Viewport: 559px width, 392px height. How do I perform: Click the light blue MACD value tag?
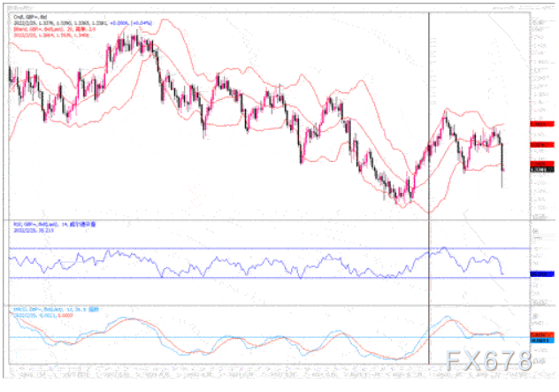[542, 341]
